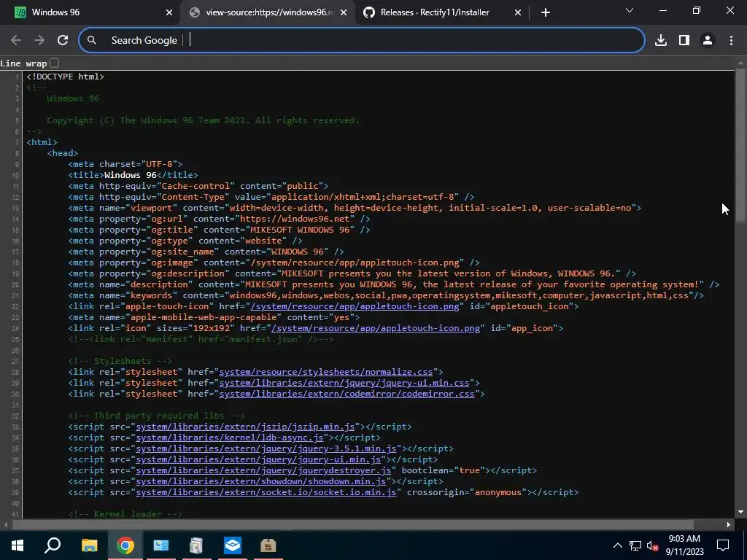Close the Releases Rectify11/Installer tab

tap(518, 13)
